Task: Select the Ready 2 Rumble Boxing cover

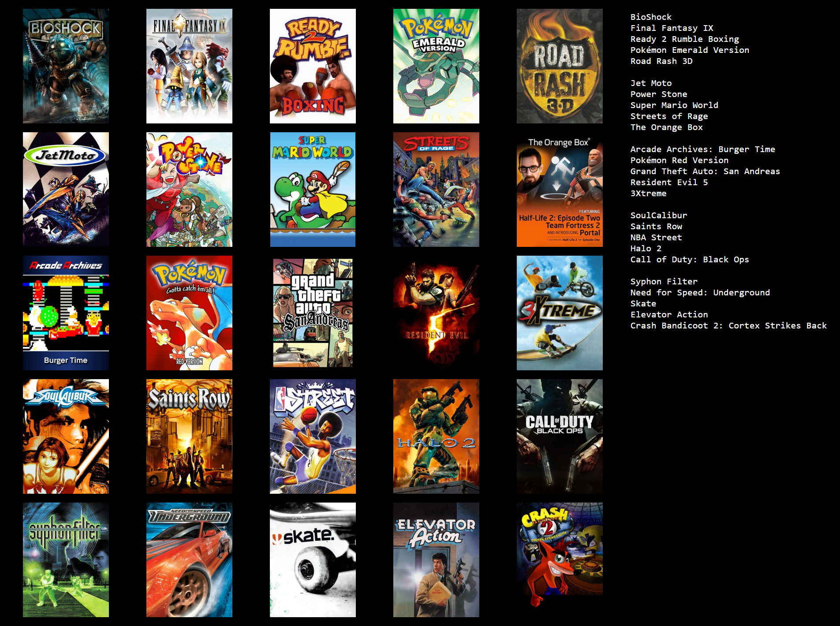Action: click(x=313, y=66)
